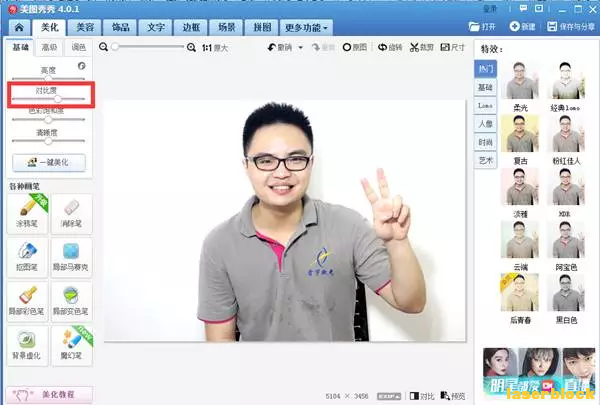Apply the 黑白色 effect thumbnail
600x405 pixels.
pyautogui.click(x=566, y=292)
